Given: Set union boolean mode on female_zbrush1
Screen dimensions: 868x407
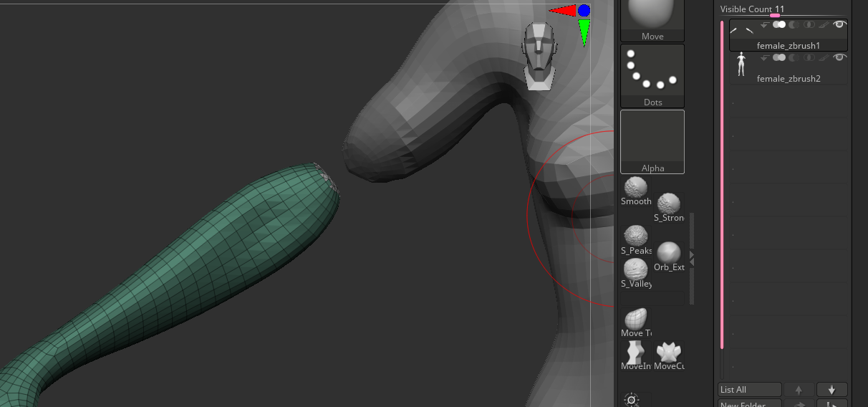Looking at the screenshot, I should tap(779, 24).
